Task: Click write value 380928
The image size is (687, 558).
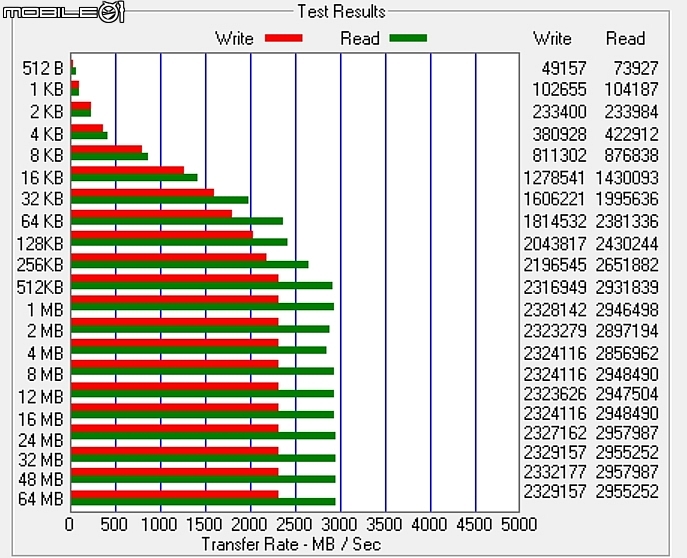Action: coord(559,134)
